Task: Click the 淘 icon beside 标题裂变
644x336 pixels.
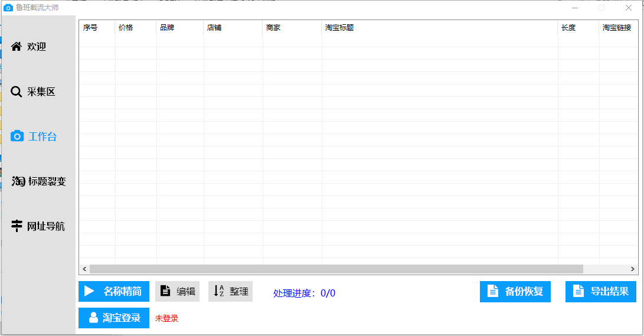Action: pos(18,181)
